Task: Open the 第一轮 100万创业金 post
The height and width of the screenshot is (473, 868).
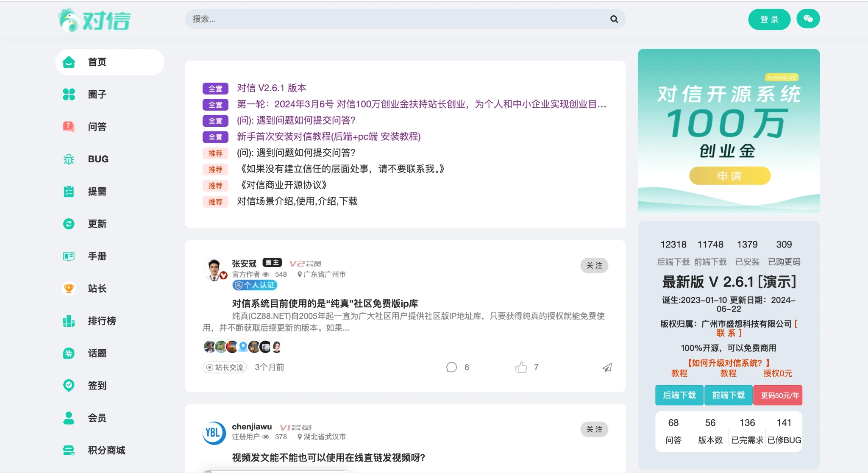Action: coord(422,104)
